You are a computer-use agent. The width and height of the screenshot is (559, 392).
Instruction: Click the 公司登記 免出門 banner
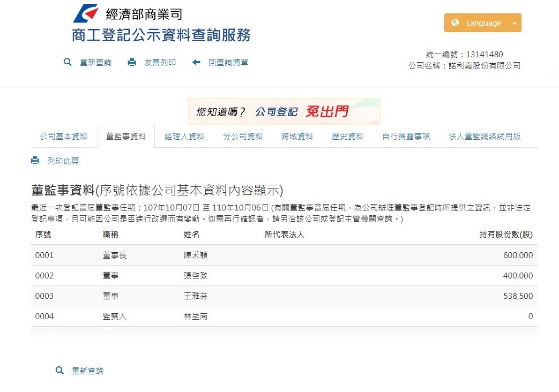284,111
